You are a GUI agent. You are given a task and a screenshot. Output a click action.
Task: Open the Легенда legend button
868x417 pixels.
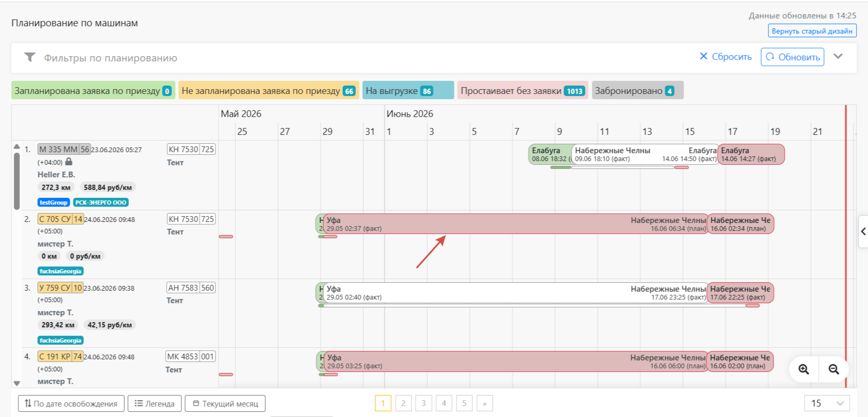[x=155, y=403]
